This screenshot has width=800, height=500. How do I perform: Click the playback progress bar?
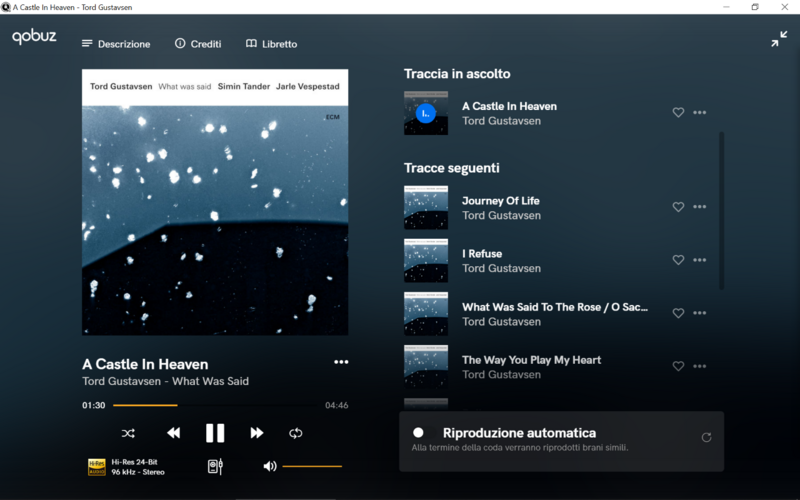tap(214, 405)
